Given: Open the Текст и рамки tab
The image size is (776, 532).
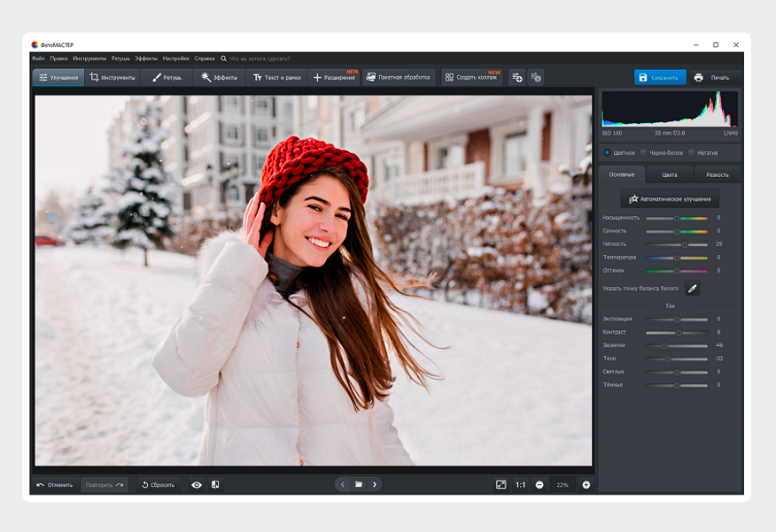Looking at the screenshot, I should (x=276, y=78).
